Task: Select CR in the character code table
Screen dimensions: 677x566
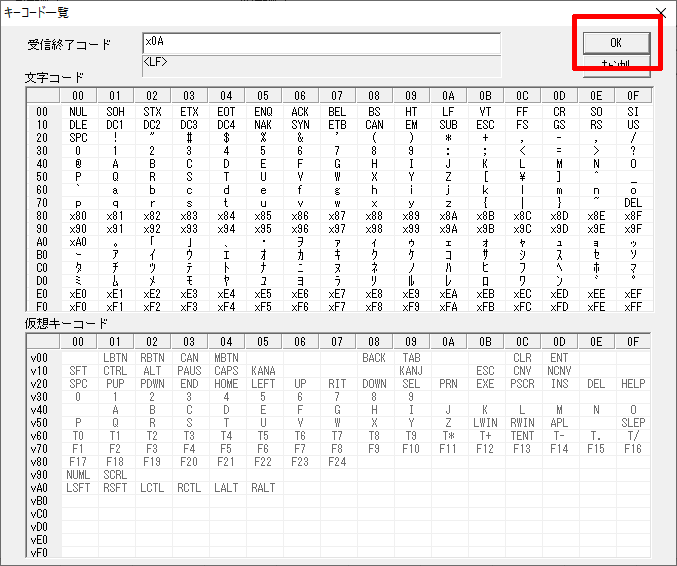Action: coord(559,111)
